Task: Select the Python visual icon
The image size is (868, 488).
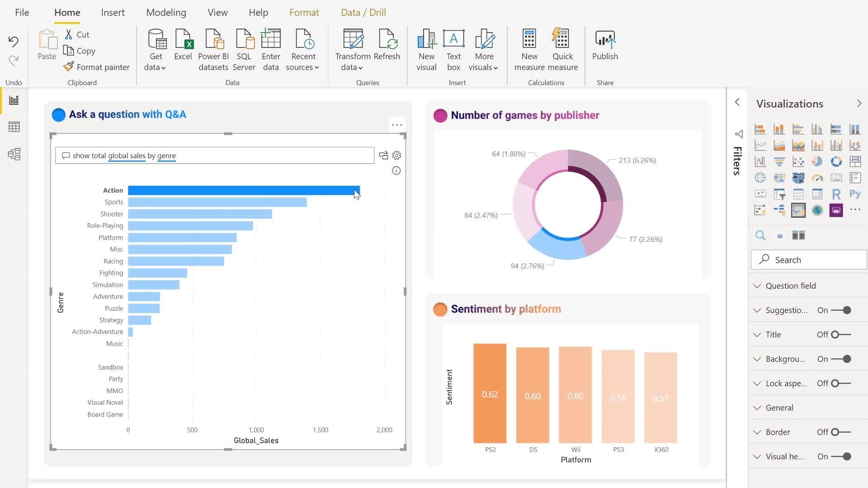Action: coord(854,194)
